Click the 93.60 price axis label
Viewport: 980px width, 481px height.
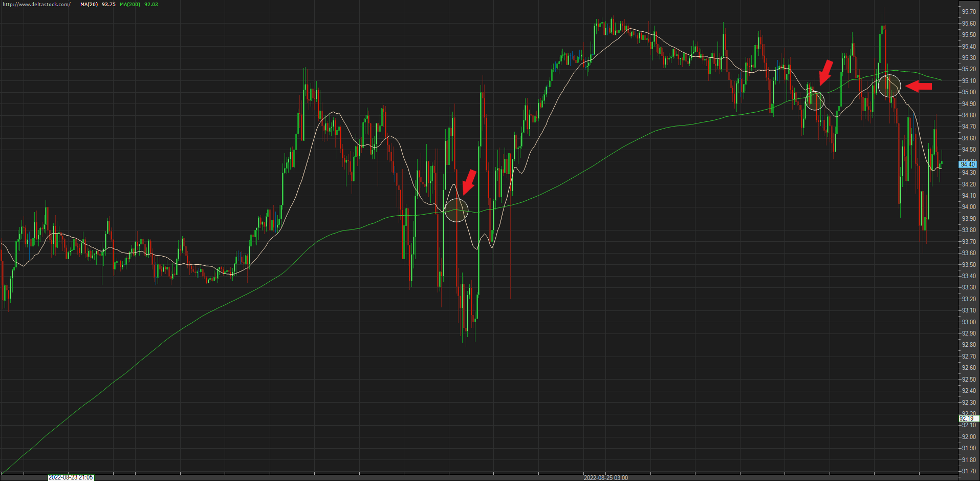968,253
